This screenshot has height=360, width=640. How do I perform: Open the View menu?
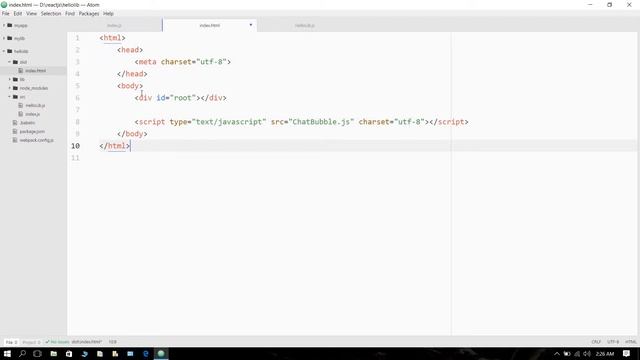tap(31, 13)
